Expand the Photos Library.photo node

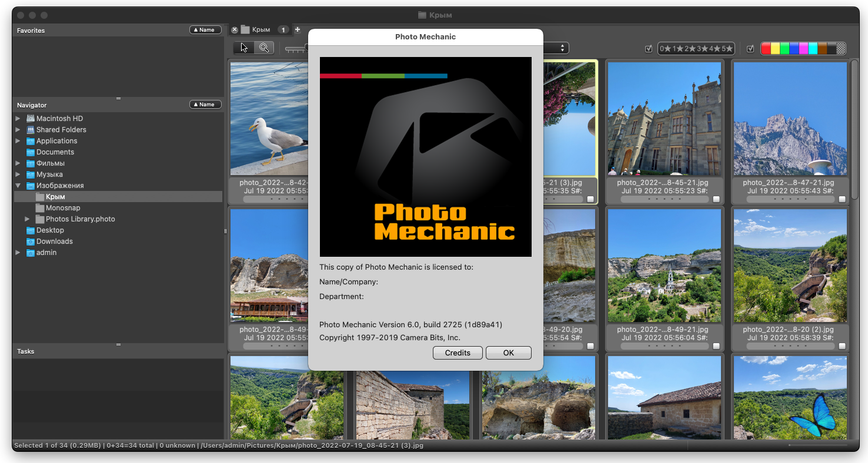pyautogui.click(x=28, y=219)
